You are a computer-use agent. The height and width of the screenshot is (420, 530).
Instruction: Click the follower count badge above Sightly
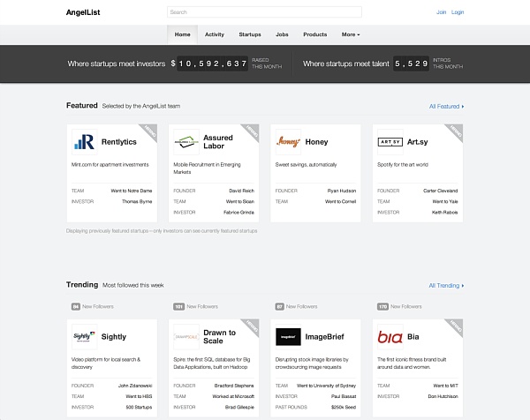(75, 306)
